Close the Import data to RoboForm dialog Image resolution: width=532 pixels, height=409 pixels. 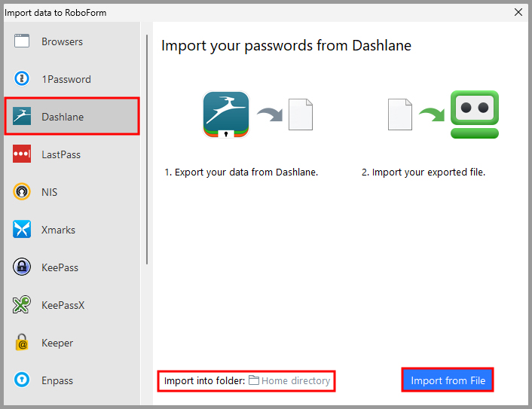point(518,12)
